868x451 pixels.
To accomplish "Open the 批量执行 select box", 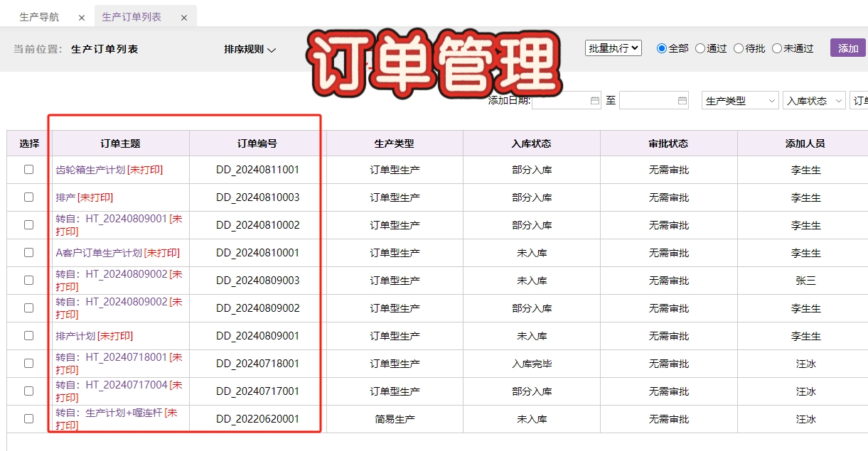I will (614, 48).
